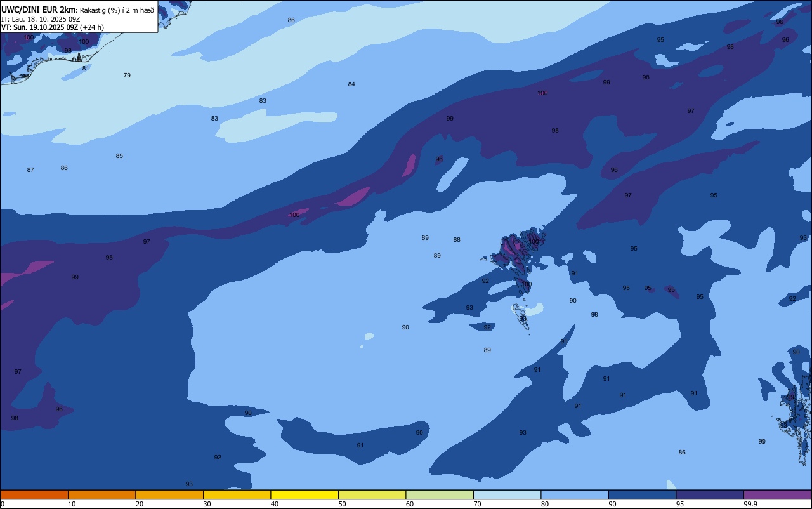Click the 'VT: Sun. 19.10.2025 09Z (+24 h)' line
Image resolution: width=812 pixels, height=509 pixels.
point(53,27)
